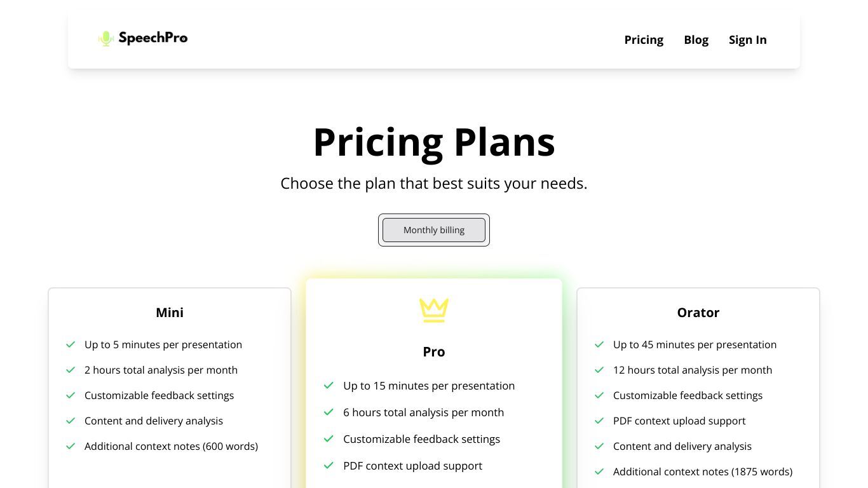The height and width of the screenshot is (488, 868).
Task: Click checkmark next to Pro 'PDF context upload support'
Action: 329,466
